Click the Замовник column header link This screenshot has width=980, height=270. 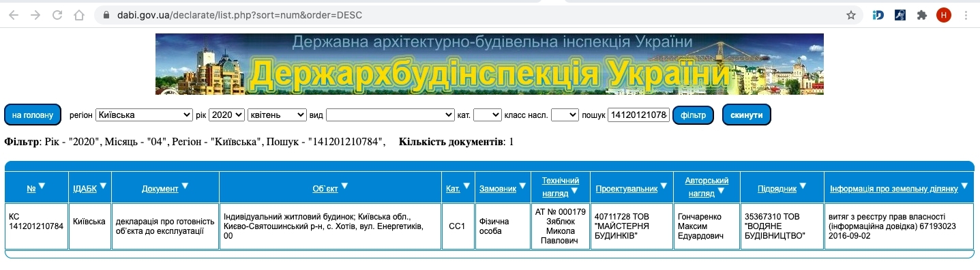coord(498,189)
